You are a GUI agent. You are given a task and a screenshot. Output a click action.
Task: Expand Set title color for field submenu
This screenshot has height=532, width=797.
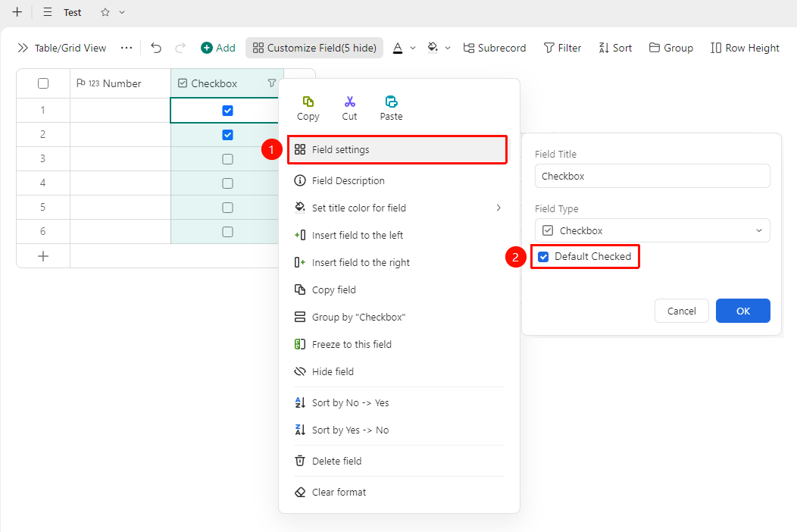(399, 208)
